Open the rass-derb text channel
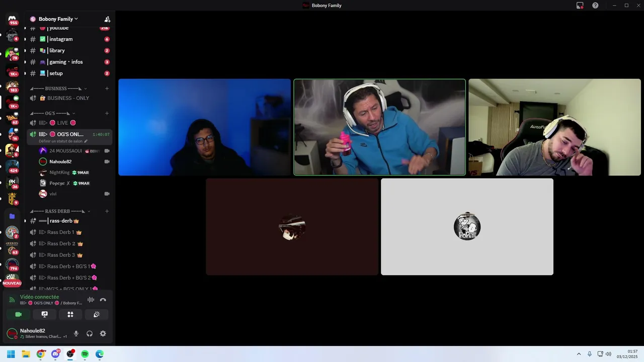Screen dimensions: 644x362 point(69,221)
